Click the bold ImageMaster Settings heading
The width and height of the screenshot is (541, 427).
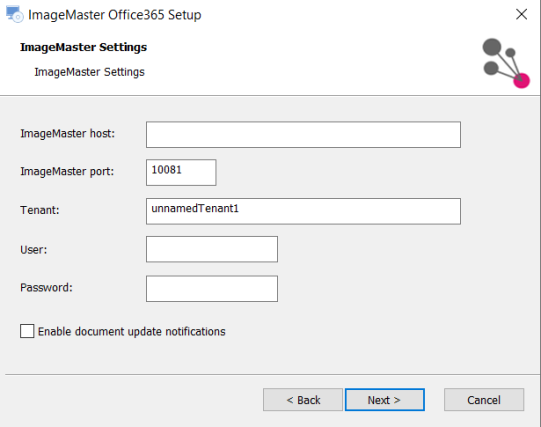[83, 47]
